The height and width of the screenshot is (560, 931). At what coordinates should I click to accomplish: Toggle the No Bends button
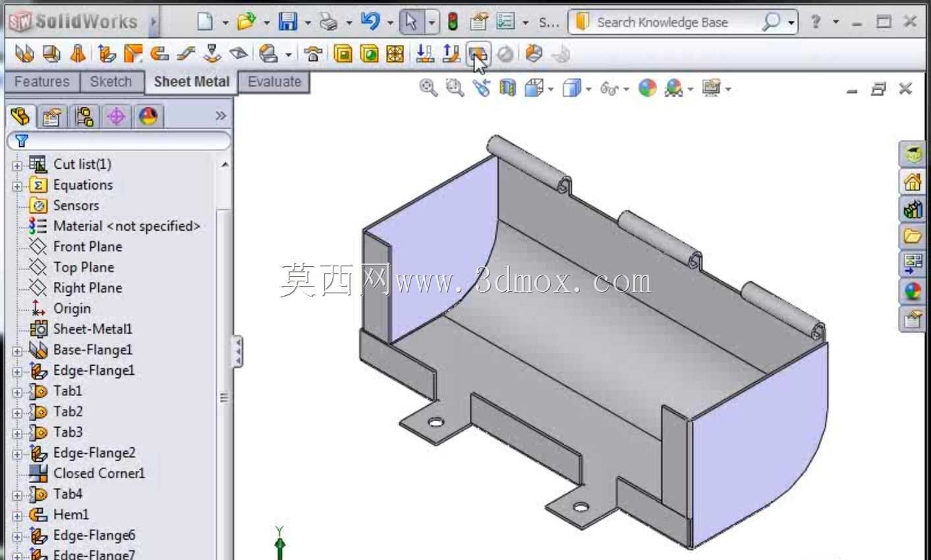(505, 54)
